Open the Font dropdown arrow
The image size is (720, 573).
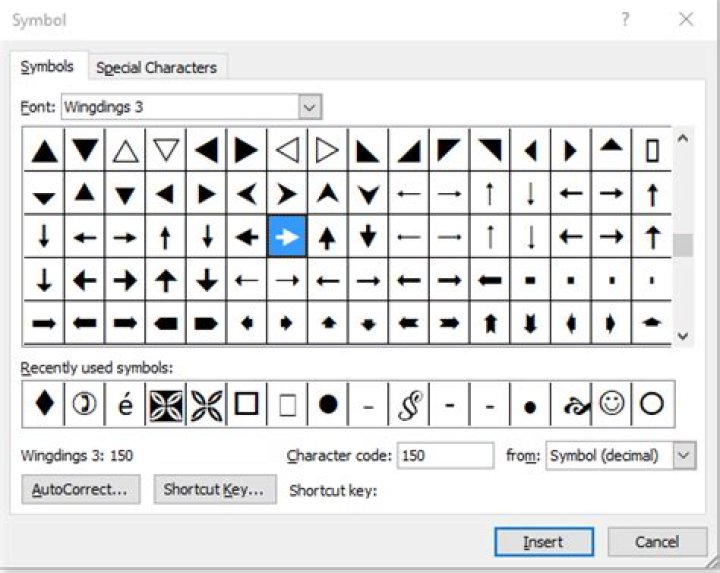(310, 107)
